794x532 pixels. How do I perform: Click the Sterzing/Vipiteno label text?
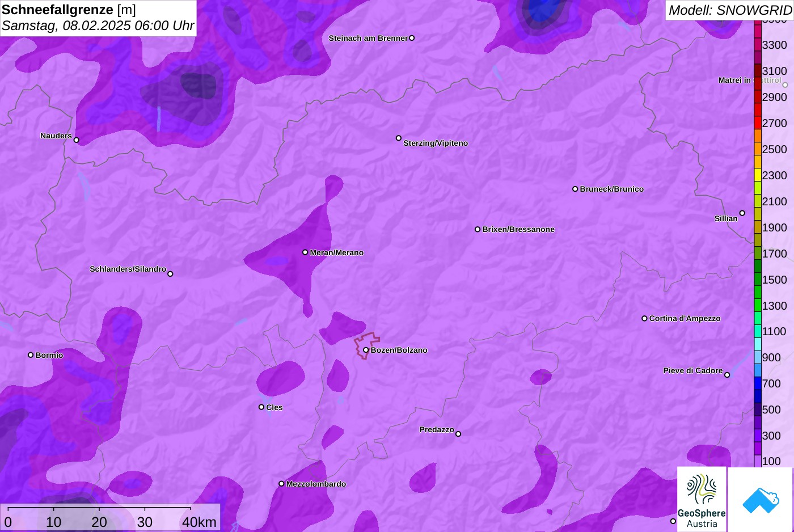pos(436,143)
